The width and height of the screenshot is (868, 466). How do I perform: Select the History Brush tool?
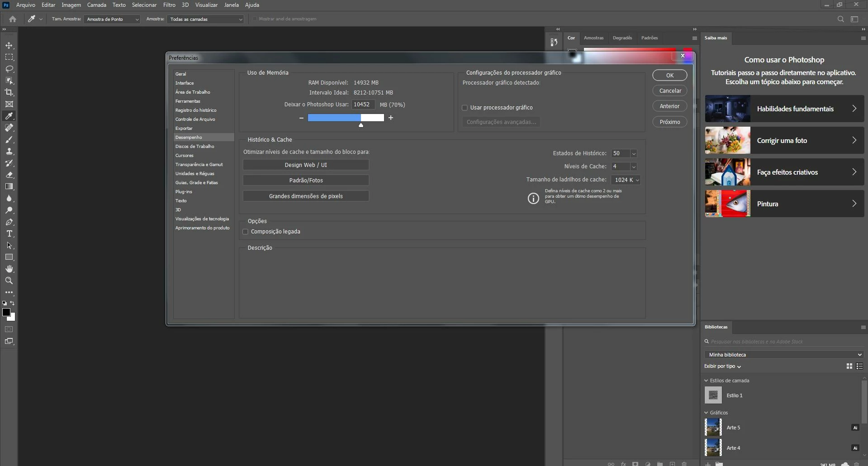pos(9,163)
